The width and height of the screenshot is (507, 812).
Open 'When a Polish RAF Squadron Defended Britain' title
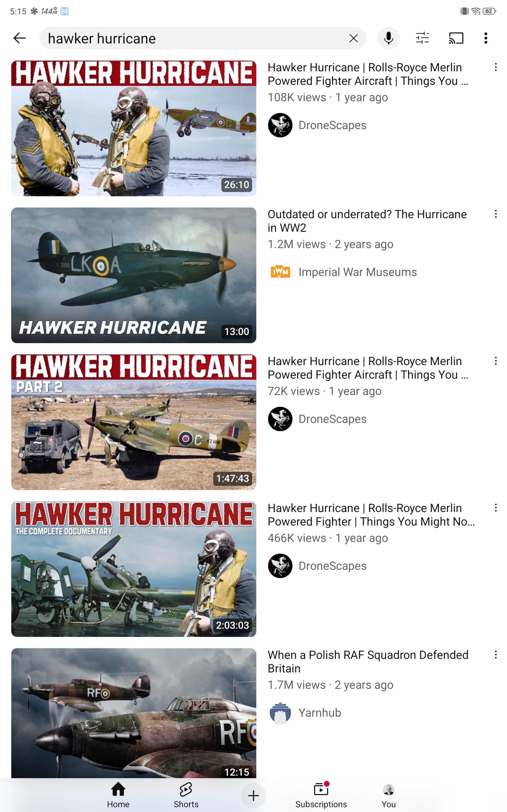tap(368, 662)
